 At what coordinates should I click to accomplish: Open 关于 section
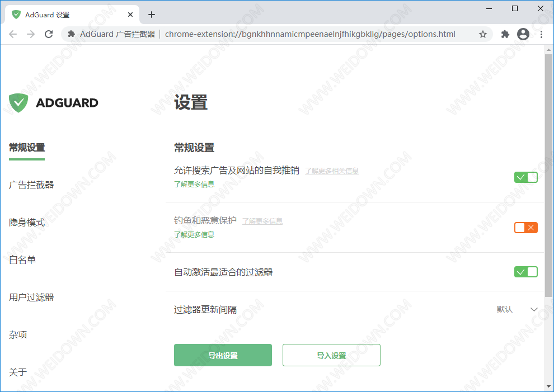click(x=18, y=372)
